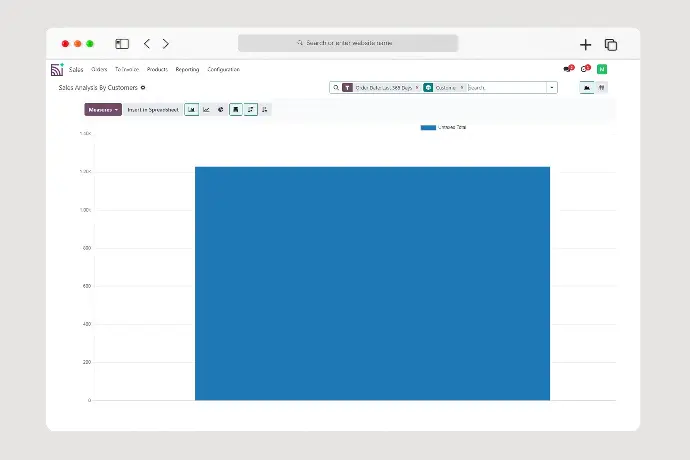Open the activities clock icon
690x460 pixels.
[x=585, y=69]
